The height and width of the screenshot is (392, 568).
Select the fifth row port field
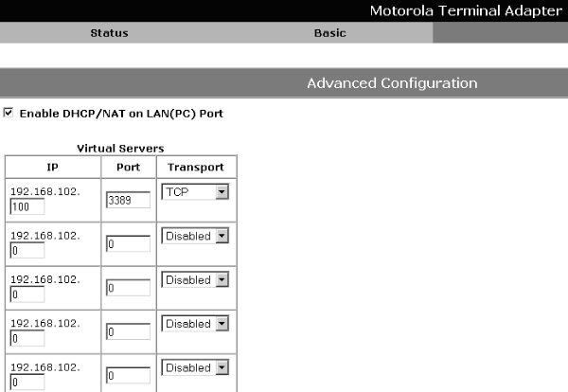[x=129, y=376]
